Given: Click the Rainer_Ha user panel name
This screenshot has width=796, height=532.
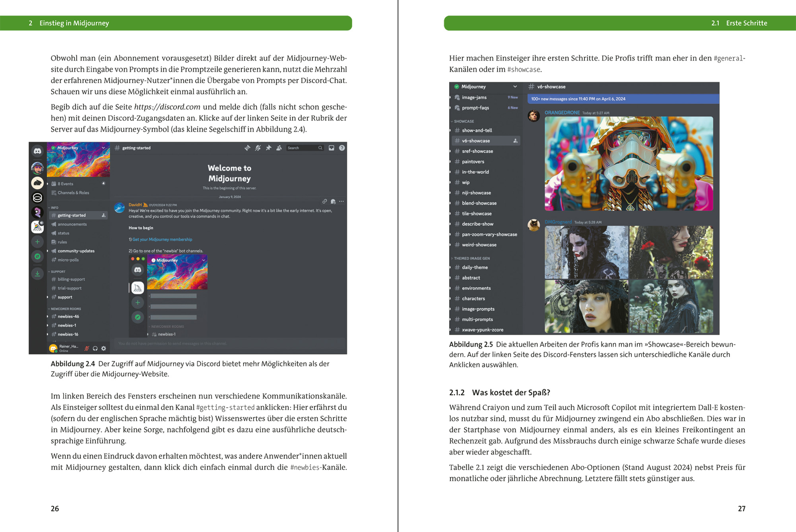Looking at the screenshot, I should 69,347.
